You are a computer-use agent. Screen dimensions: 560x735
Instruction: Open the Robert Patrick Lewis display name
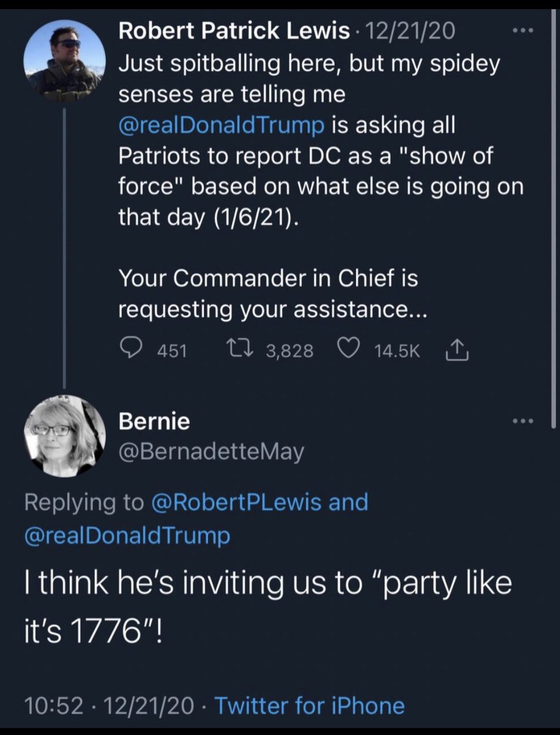[234, 32]
